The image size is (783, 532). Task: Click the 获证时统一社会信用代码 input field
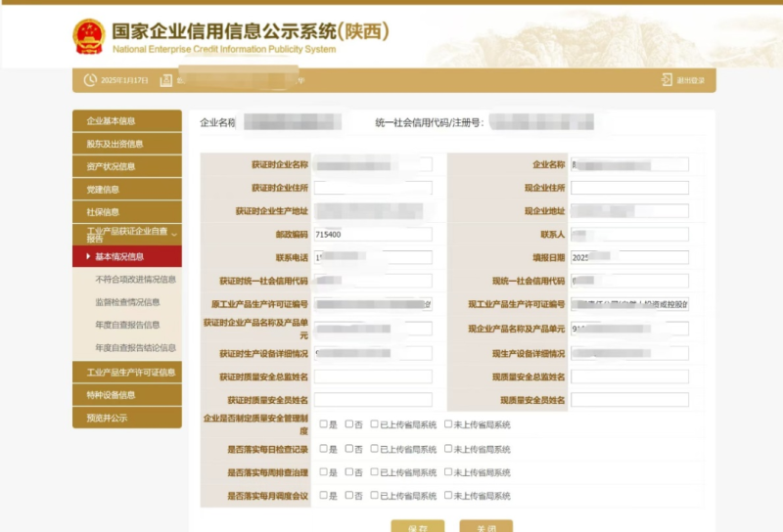coord(373,281)
